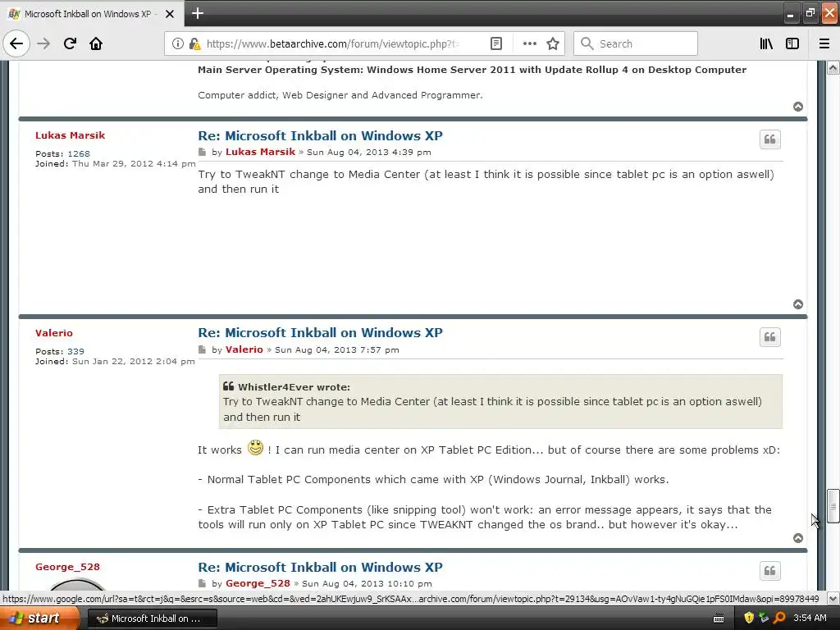Click the 3:54 AM clock

pos(810,619)
